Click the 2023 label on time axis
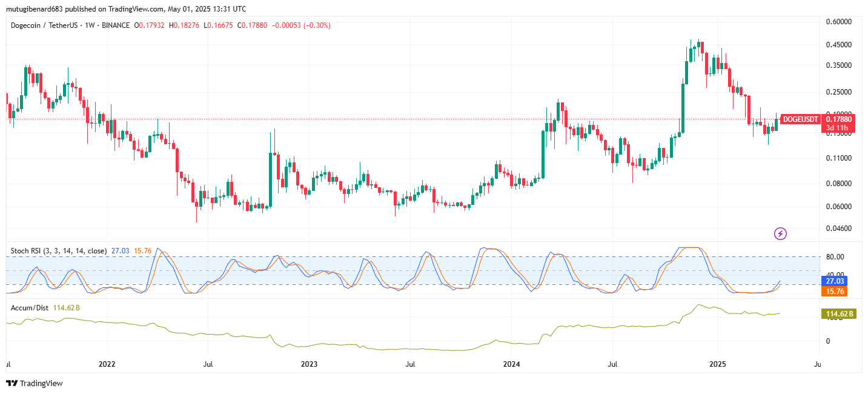868x394 pixels. pos(309,364)
